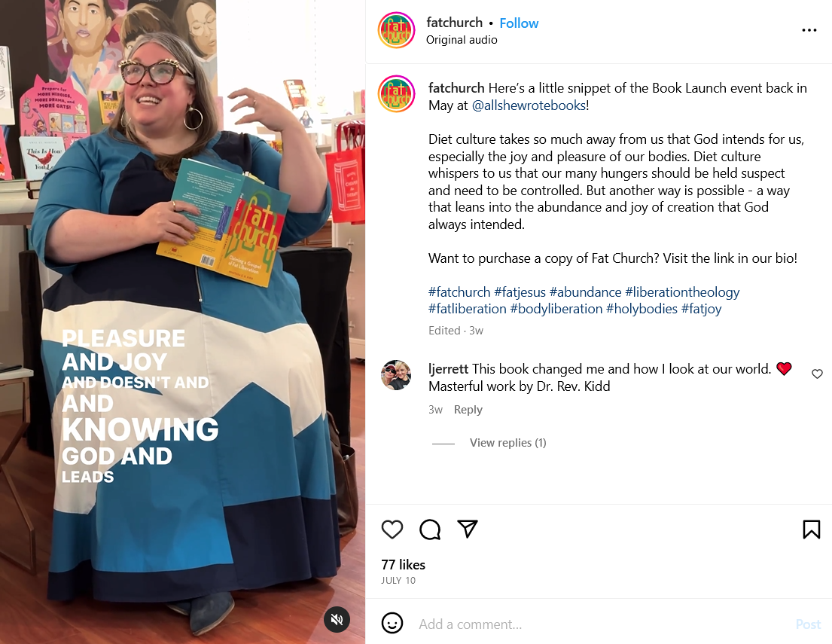Open ljerrett's profile picture
Screen dimensions: 832x644
(x=396, y=375)
